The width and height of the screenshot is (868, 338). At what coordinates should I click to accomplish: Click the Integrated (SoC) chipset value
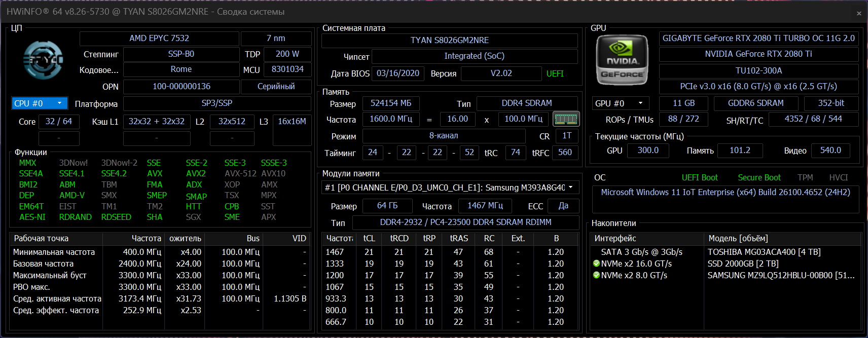tap(475, 56)
